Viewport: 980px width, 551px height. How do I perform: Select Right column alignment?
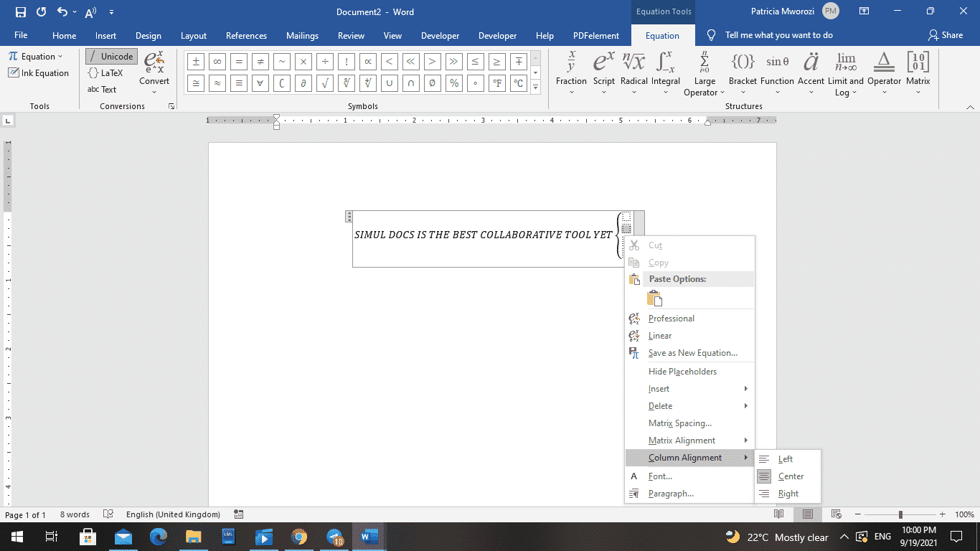[789, 493]
